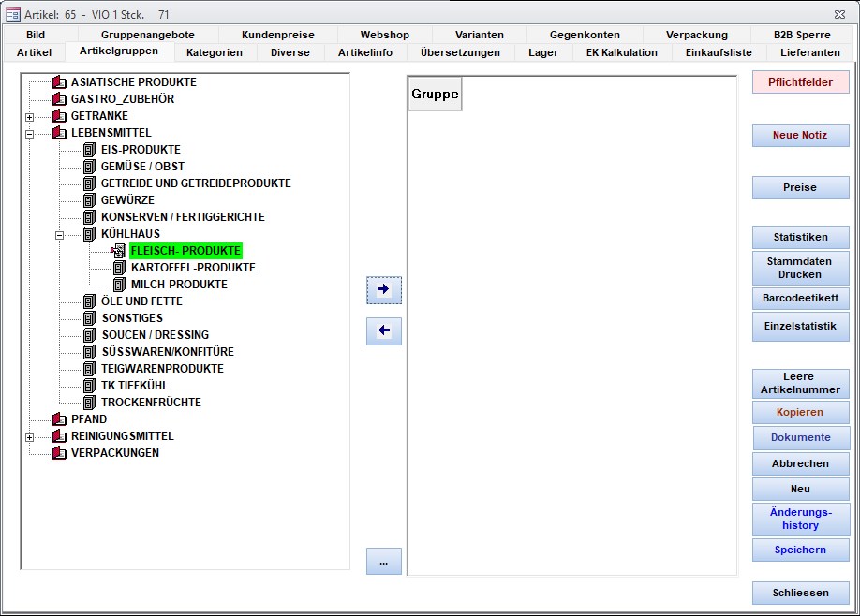Click the document icon beside GEWÜRZE
This screenshot has width=860, height=616.
[90, 200]
